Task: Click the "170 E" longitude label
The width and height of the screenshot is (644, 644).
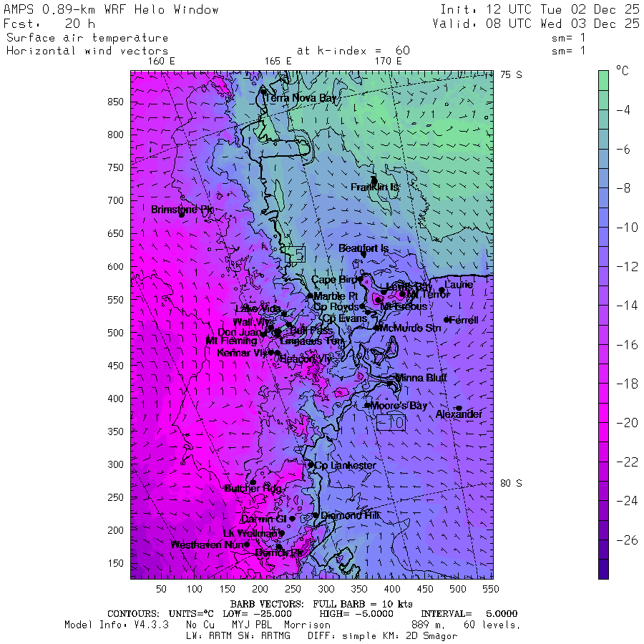Action: [x=388, y=62]
